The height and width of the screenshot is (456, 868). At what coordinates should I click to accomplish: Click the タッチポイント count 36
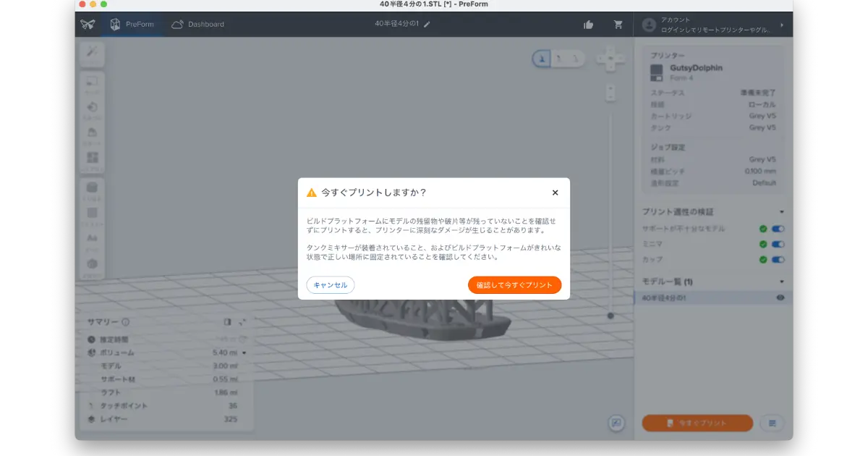click(x=232, y=406)
